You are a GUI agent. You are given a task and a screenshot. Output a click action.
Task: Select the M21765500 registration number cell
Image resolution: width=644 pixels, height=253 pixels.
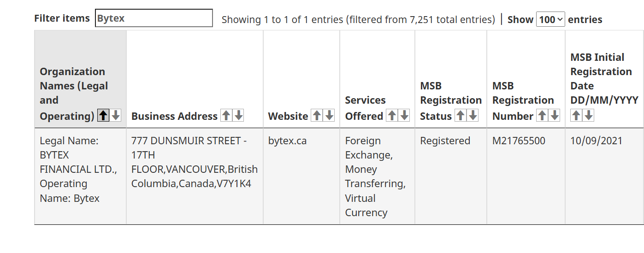click(519, 141)
